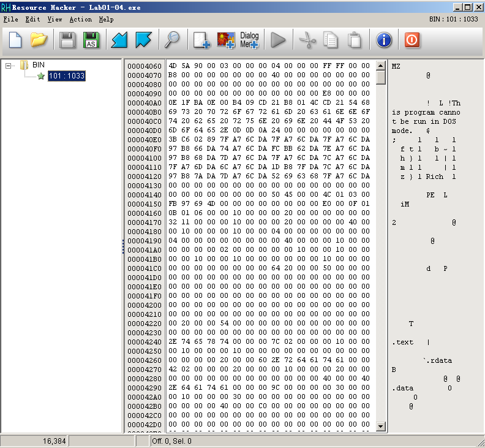Click the 'mode.' ASCII text
Viewport: 485px width, 448px height.
point(402,131)
